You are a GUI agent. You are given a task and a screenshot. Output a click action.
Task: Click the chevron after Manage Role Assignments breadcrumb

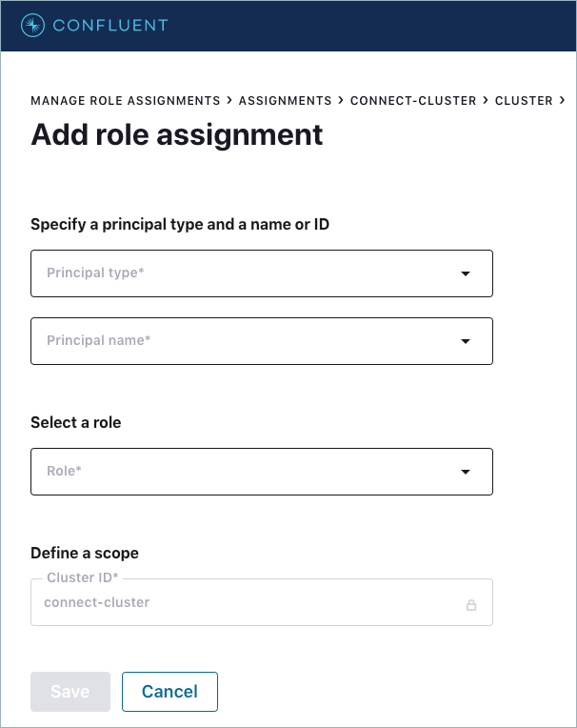coord(229,100)
